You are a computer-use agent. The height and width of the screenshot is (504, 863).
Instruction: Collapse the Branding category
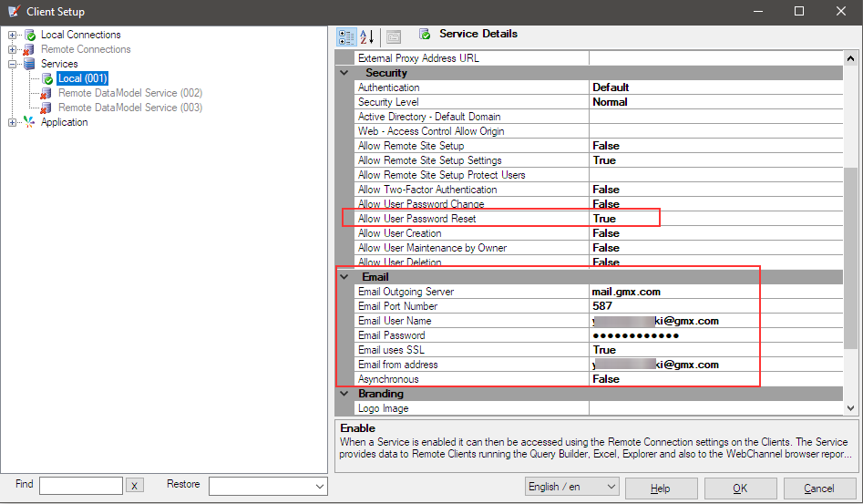tap(344, 394)
